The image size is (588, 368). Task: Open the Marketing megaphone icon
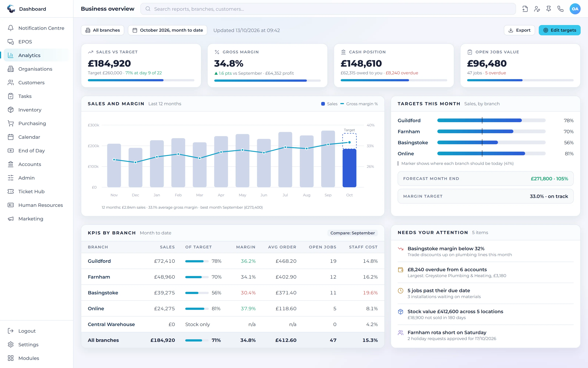click(11, 219)
